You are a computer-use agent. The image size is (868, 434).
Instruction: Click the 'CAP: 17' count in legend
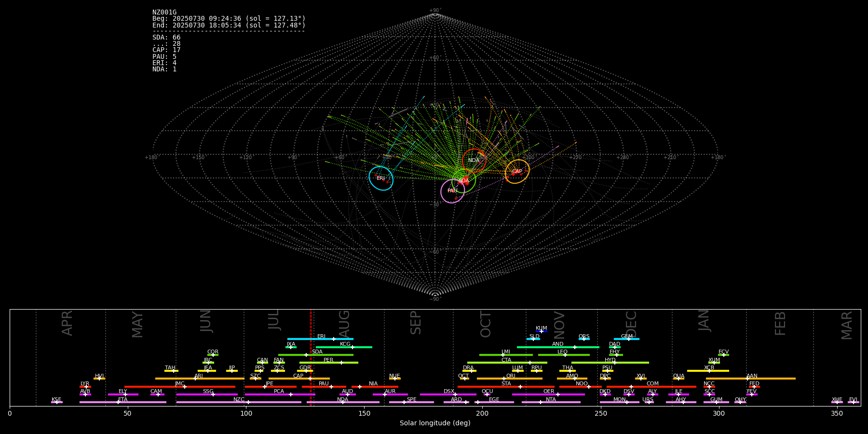point(166,50)
